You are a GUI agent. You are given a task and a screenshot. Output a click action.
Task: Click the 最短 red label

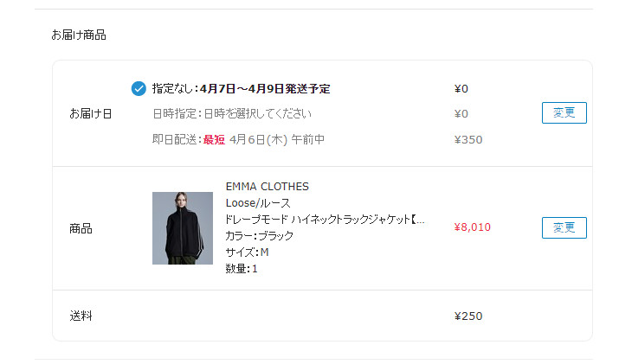(x=214, y=139)
